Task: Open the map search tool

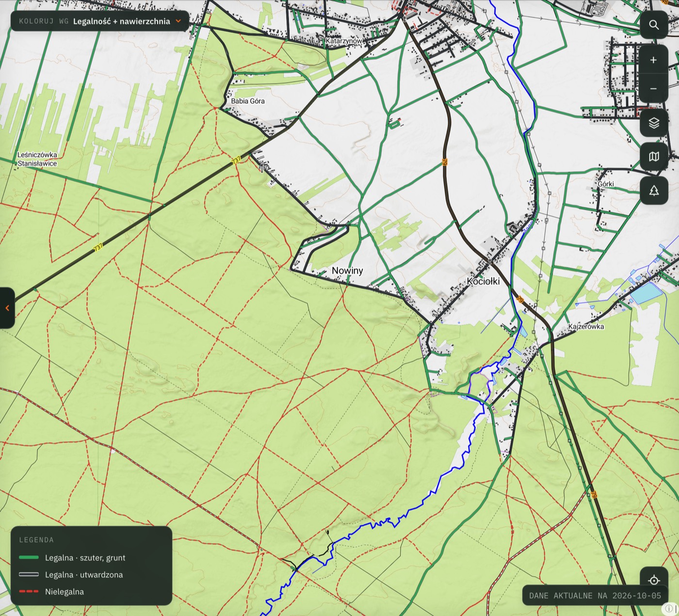Action: [x=654, y=25]
